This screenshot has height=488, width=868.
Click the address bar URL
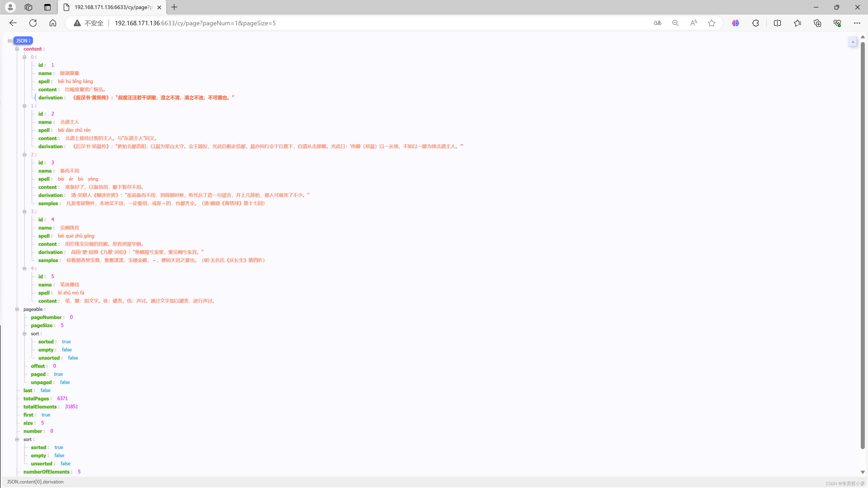coord(195,23)
